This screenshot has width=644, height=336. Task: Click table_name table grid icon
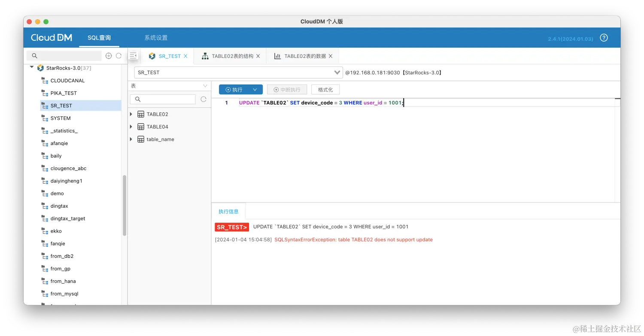(141, 139)
